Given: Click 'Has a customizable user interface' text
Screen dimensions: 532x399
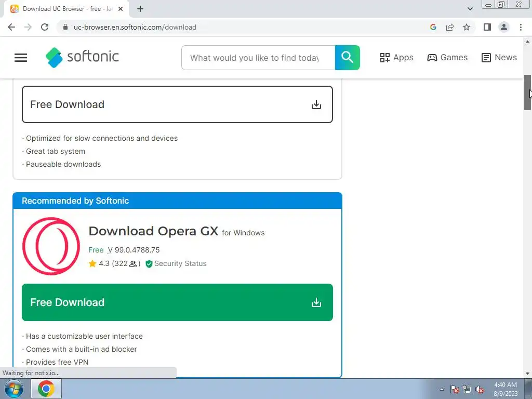Looking at the screenshot, I should tap(85, 336).
